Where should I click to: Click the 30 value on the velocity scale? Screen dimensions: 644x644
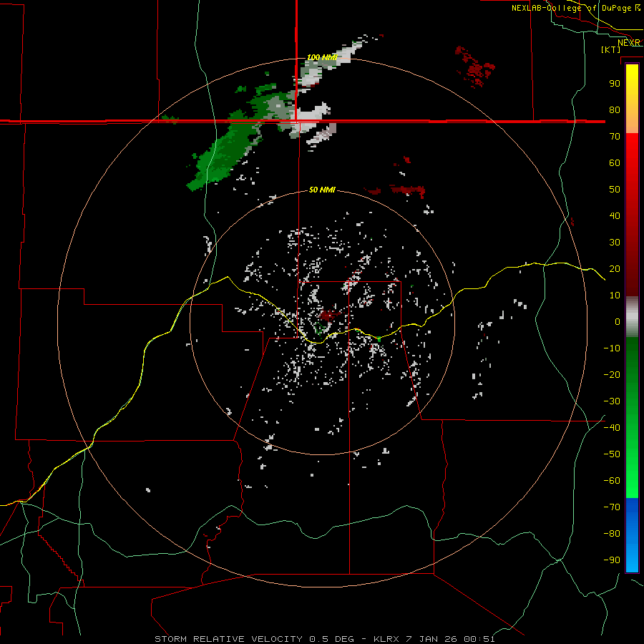[615, 243]
